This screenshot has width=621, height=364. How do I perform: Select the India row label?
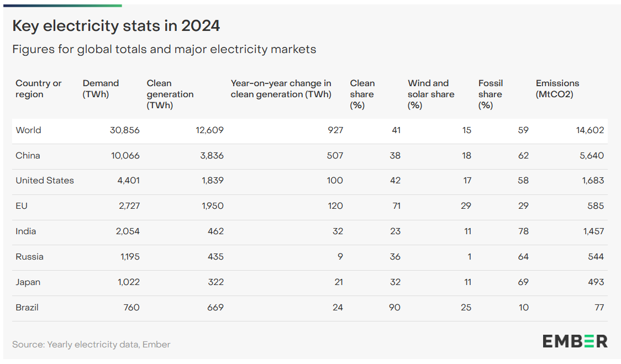25,231
